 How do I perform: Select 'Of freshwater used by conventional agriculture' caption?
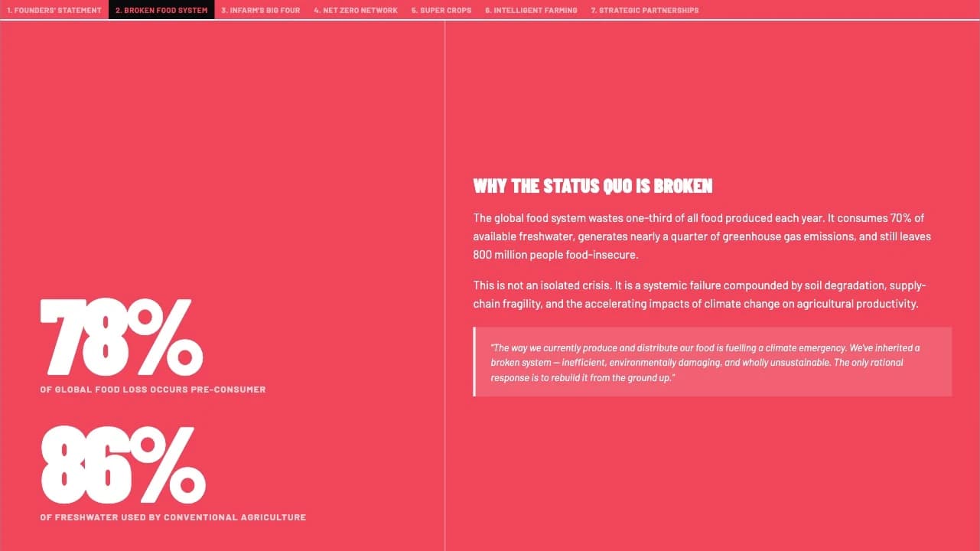point(173,517)
